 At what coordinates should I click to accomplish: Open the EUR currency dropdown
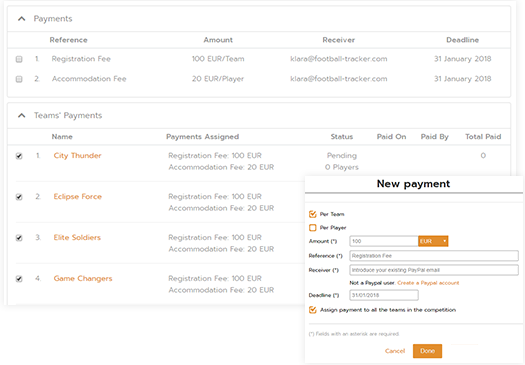pos(433,241)
